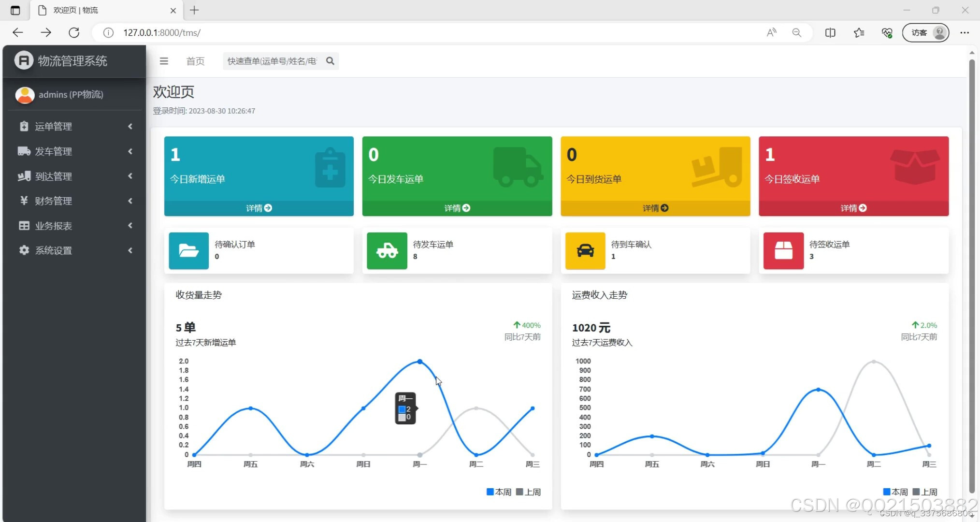Click the 待确认订单 folder icon
980x522 pixels.
188,251
